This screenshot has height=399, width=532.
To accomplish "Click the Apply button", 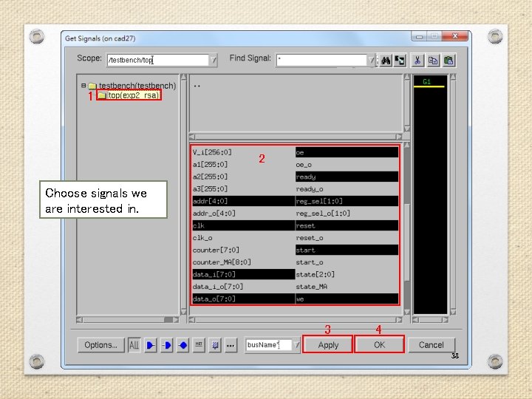I will click(328, 345).
